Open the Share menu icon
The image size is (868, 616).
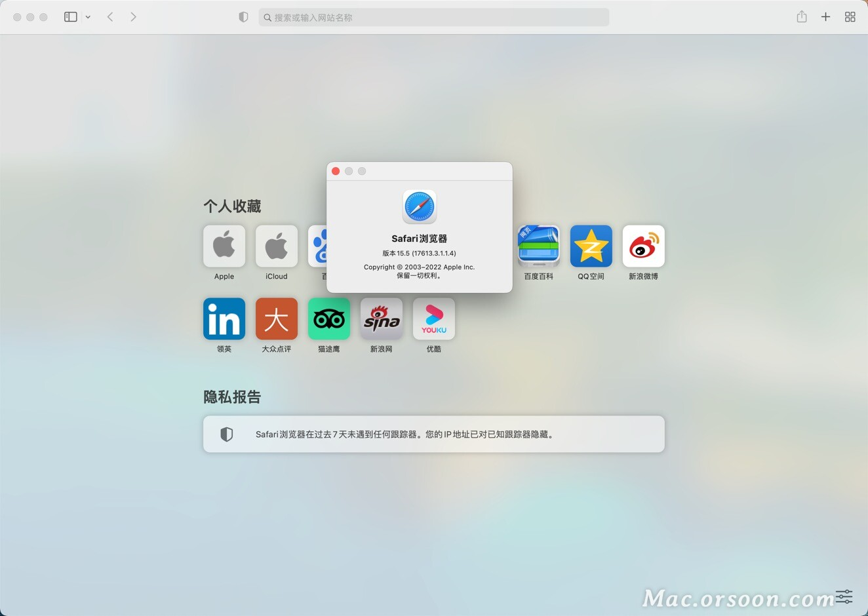pyautogui.click(x=801, y=17)
